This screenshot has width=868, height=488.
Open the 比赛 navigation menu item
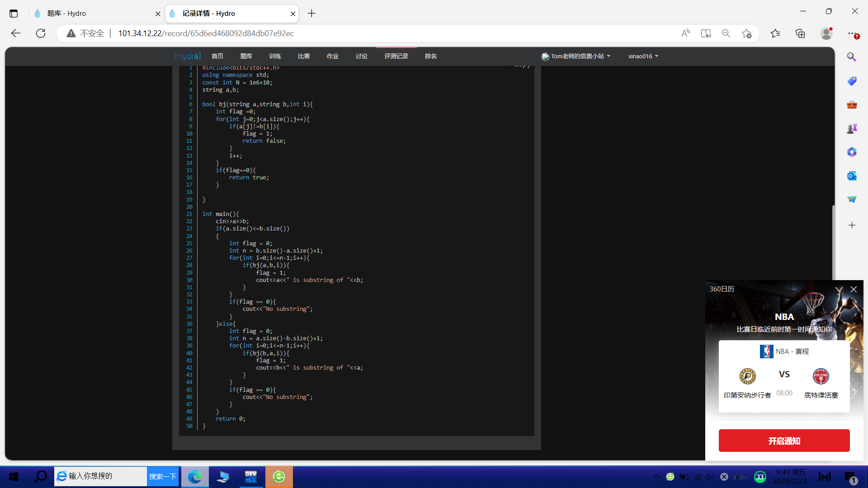tap(304, 56)
